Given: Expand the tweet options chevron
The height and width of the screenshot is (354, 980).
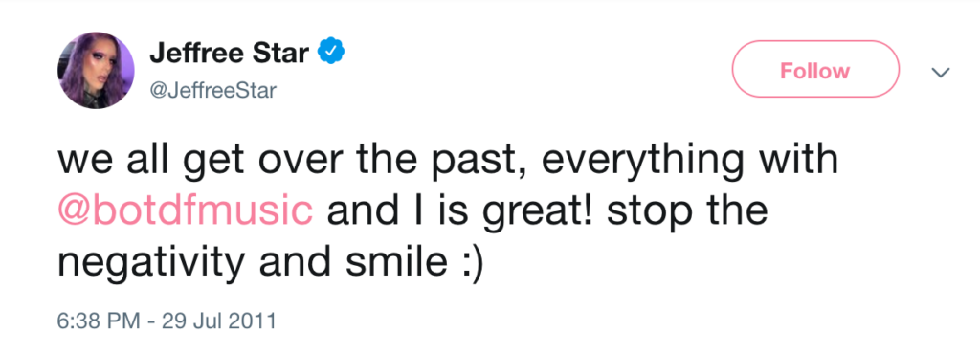Looking at the screenshot, I should click(x=941, y=72).
